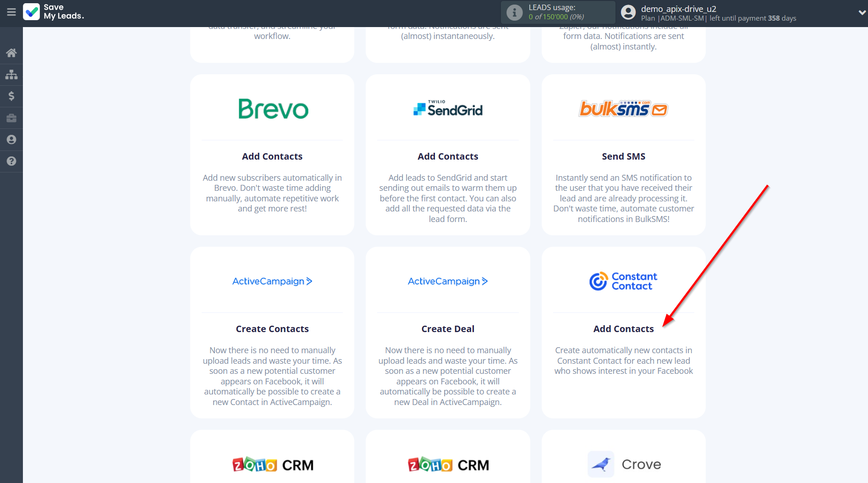The image size is (868, 483).
Task: Open billing via sidebar dollar icon
Action: point(11,96)
